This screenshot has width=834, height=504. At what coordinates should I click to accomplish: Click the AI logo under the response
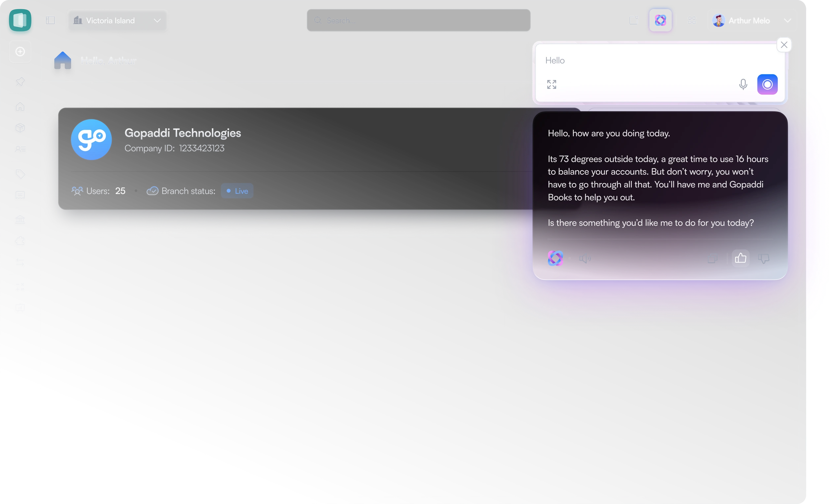(555, 258)
